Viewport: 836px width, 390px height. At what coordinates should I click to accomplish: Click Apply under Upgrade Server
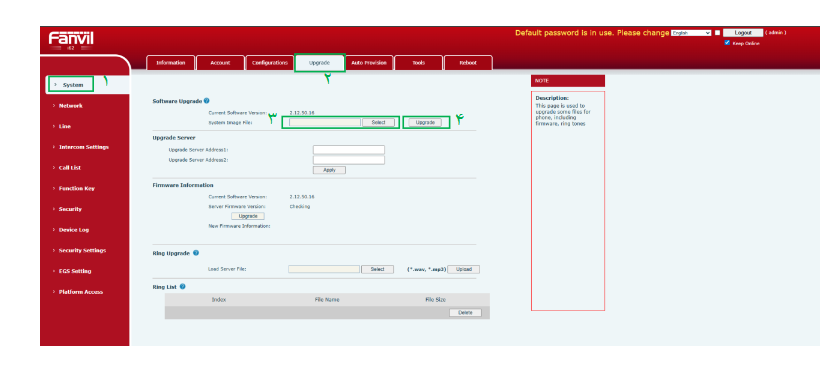pos(329,170)
